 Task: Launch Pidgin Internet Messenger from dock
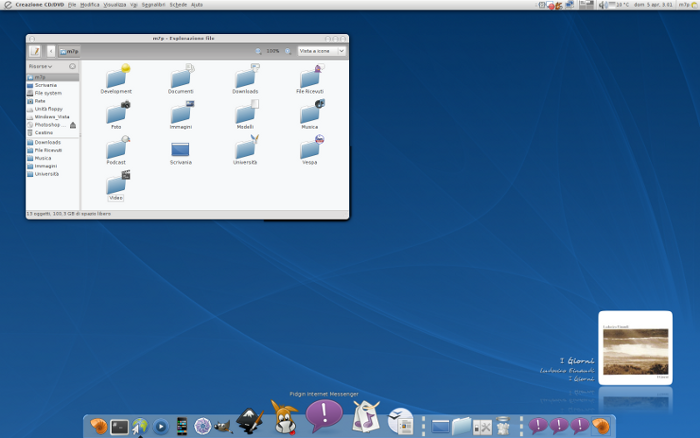(x=324, y=415)
